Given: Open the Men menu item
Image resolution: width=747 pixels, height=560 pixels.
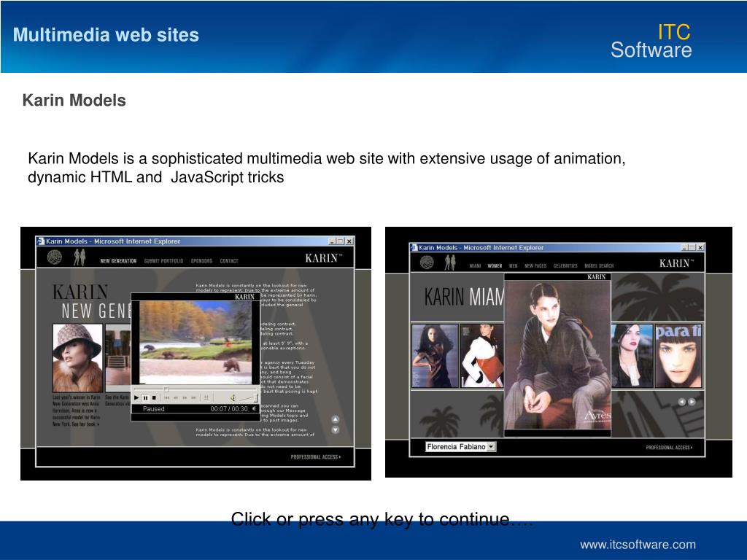Looking at the screenshot, I should coord(513,265).
